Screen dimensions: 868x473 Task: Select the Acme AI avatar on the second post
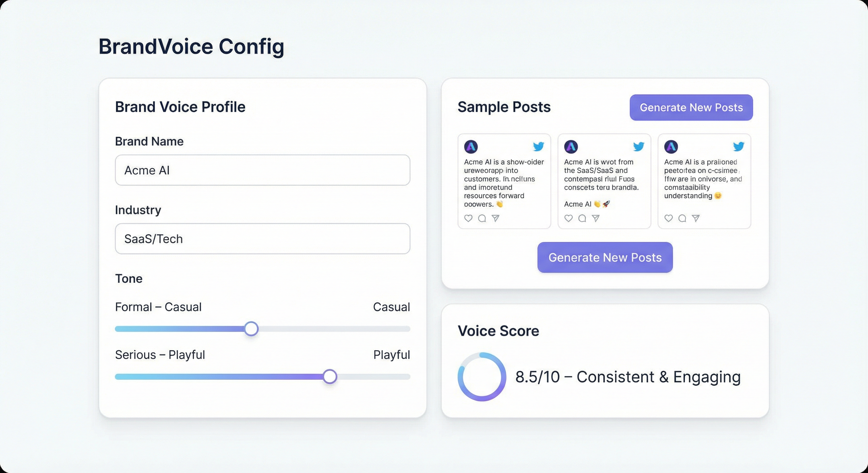tap(571, 147)
